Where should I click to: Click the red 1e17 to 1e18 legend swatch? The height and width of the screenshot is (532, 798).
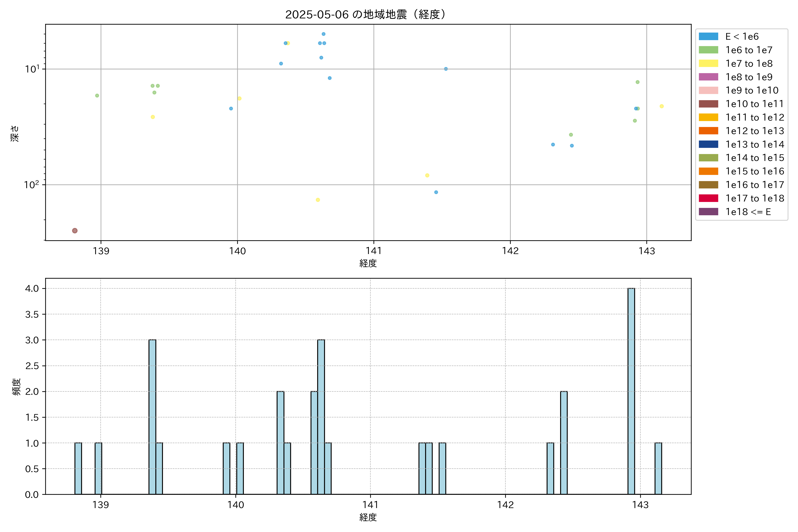(708, 198)
